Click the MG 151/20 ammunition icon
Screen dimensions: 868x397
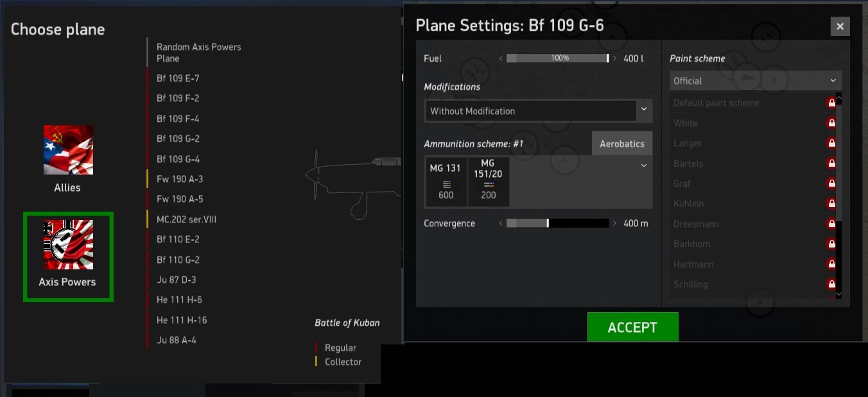tap(489, 182)
